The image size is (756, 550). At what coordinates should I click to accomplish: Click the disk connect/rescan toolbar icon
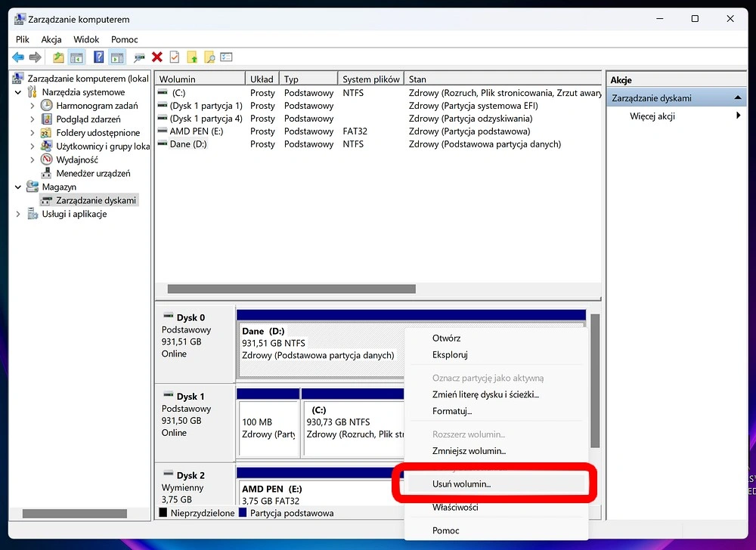[x=139, y=57]
